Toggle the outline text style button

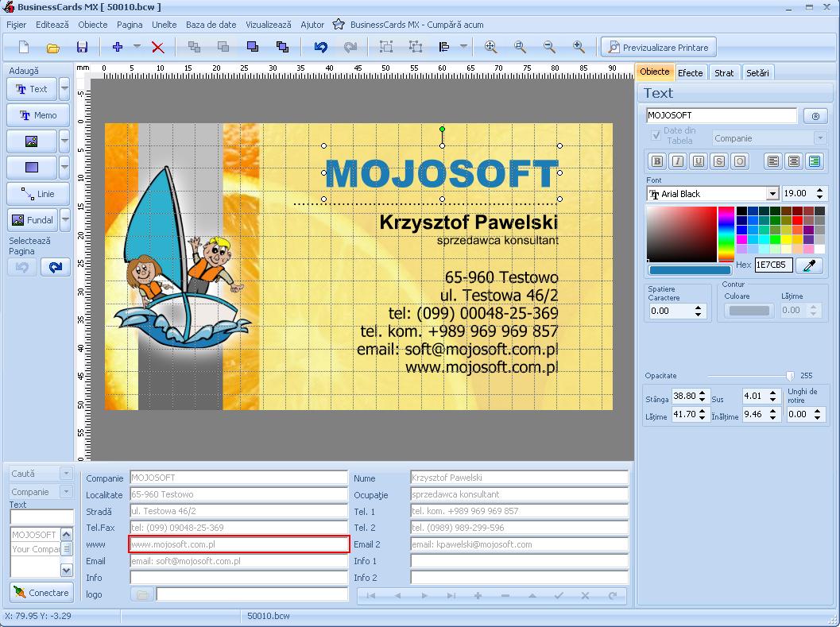[x=739, y=161]
